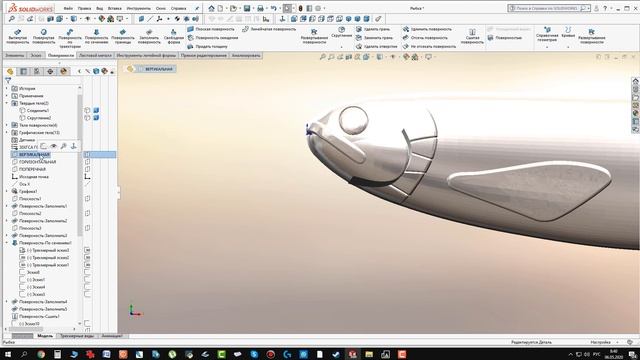Switch to the Эскиз ribbon tab
This screenshot has height=360, width=640.
(36, 55)
